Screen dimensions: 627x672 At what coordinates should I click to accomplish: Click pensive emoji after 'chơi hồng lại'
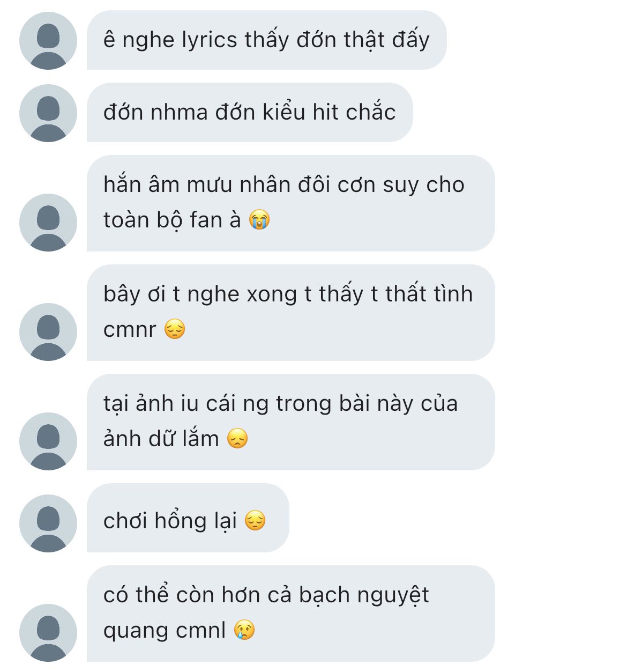(255, 521)
